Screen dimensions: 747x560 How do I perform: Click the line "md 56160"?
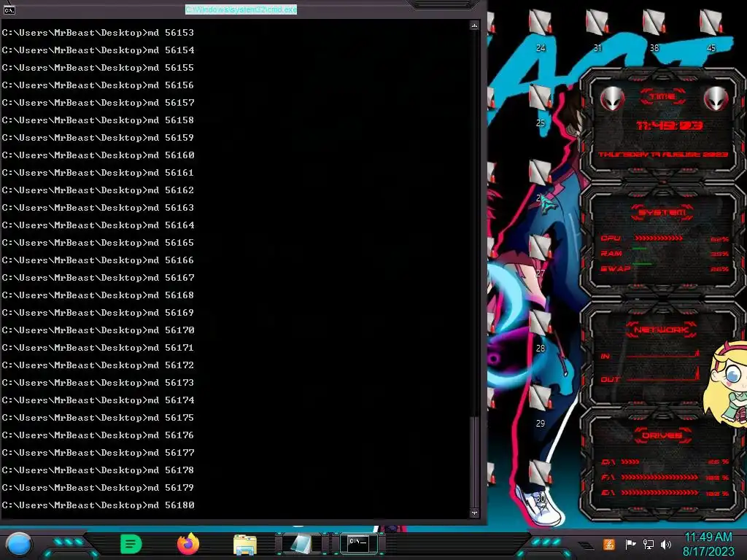(x=98, y=155)
